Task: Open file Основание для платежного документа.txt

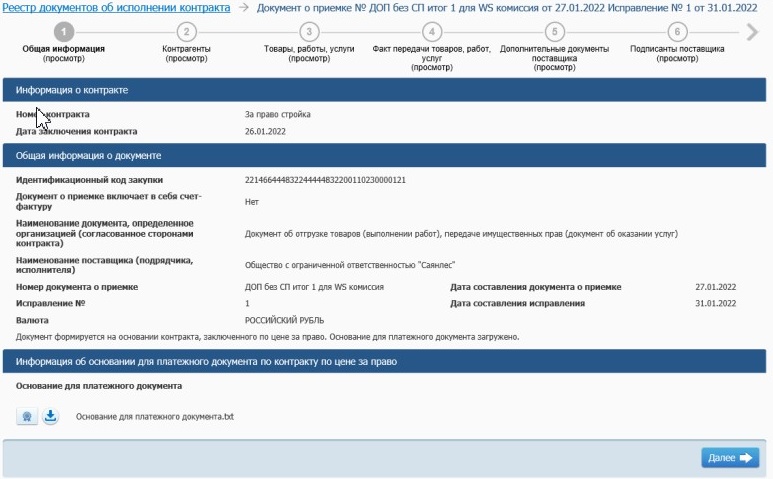Action: 155,417
